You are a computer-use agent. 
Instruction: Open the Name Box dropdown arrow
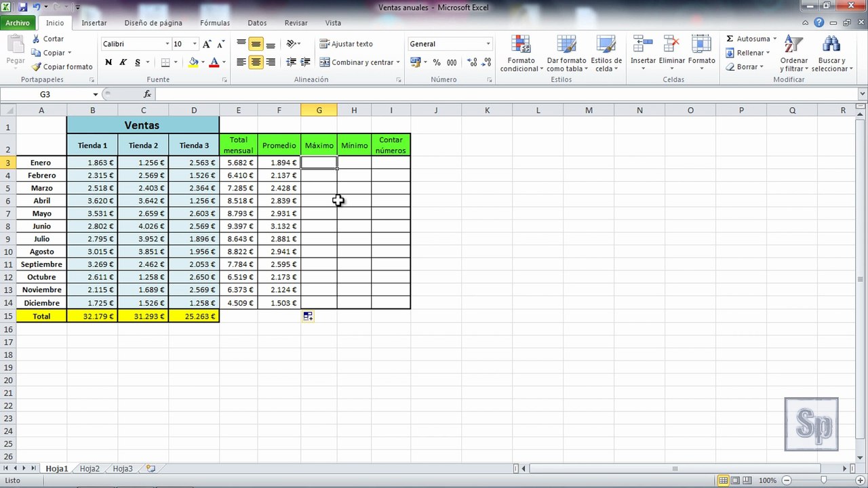tap(96, 94)
